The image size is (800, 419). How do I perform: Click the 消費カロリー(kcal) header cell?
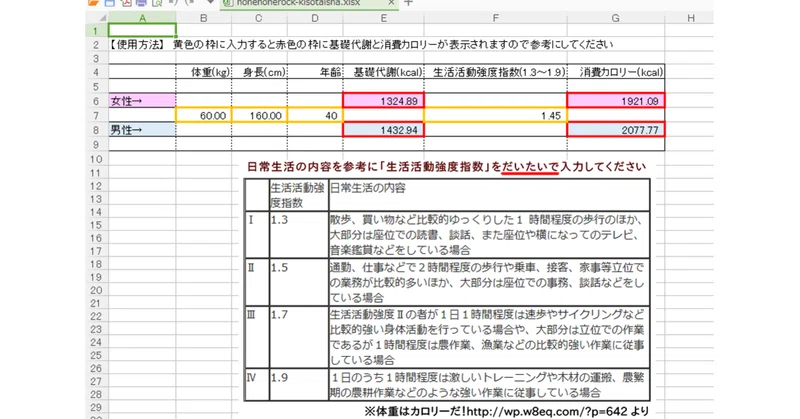point(616,72)
